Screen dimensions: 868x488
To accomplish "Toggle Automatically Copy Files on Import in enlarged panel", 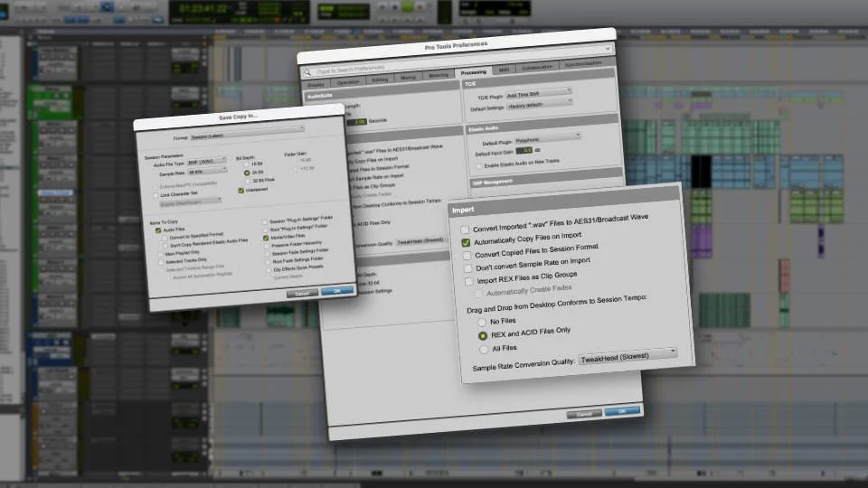I will point(466,242).
